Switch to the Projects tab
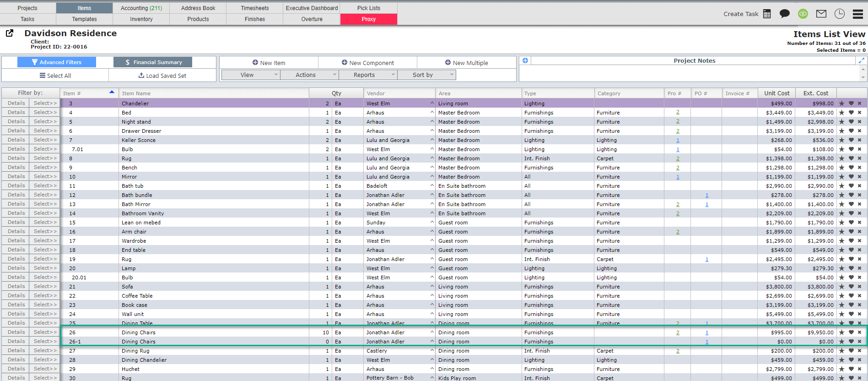 (27, 8)
